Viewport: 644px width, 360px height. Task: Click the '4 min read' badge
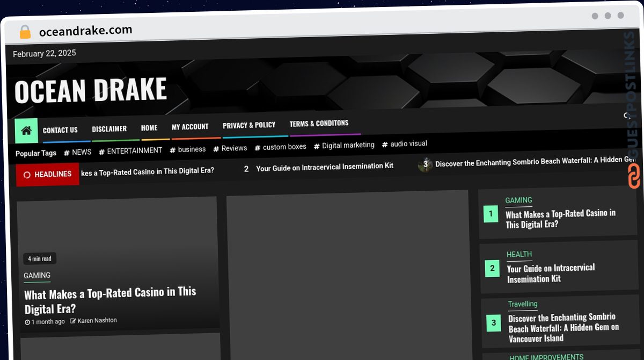coord(40,258)
